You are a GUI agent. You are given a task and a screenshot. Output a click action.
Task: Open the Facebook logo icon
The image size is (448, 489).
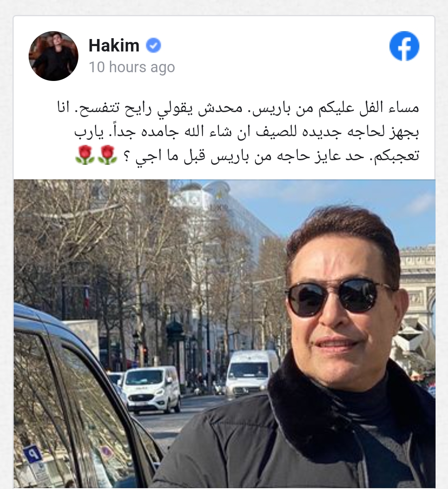point(404,46)
